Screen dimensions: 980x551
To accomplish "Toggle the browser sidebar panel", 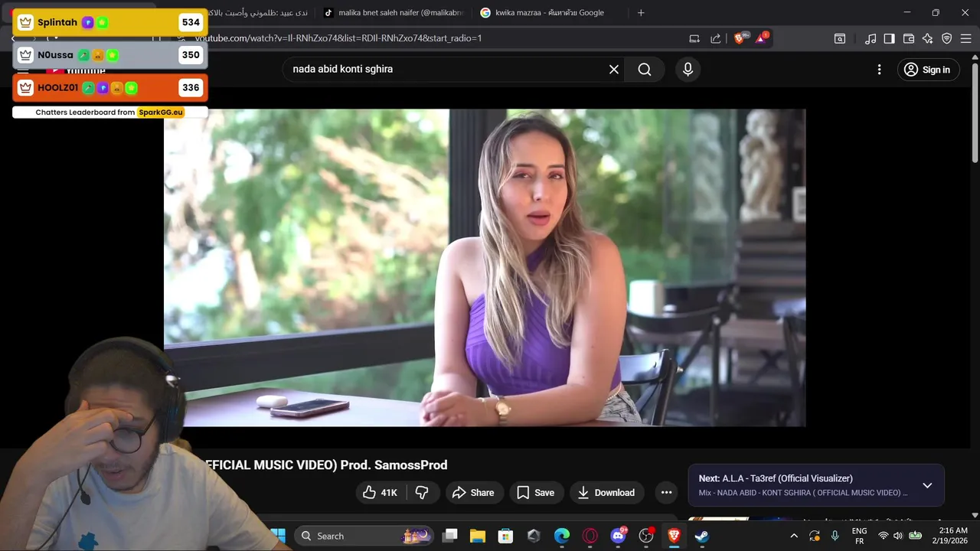I will (x=889, y=38).
